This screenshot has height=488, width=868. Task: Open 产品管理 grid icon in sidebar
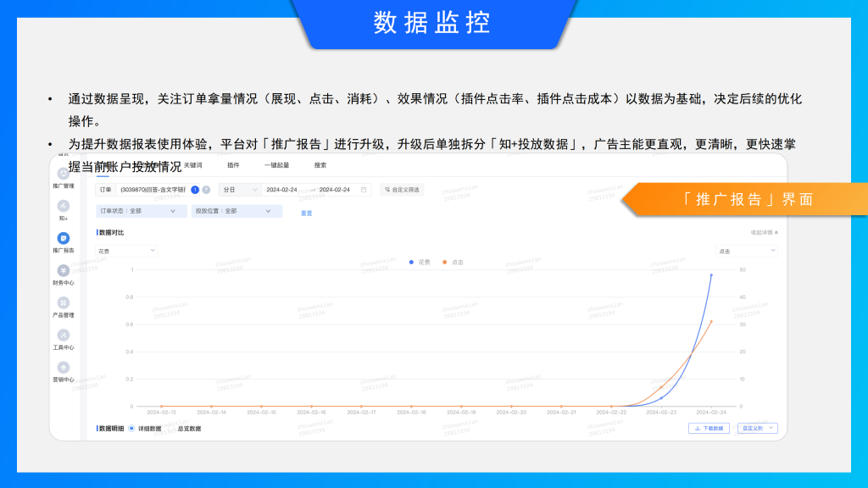tap(63, 302)
